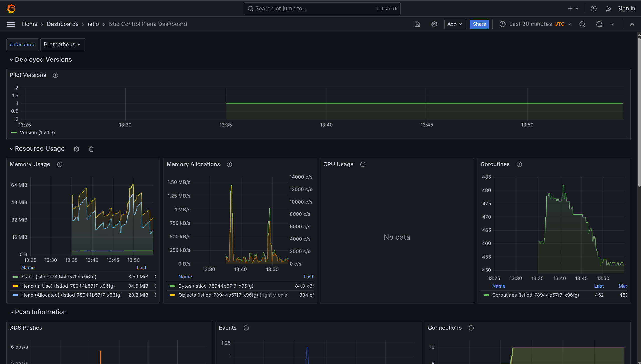Screen dimensions: 641x364
Task: Collapse the Deployed Versions section
Action: coord(12,60)
